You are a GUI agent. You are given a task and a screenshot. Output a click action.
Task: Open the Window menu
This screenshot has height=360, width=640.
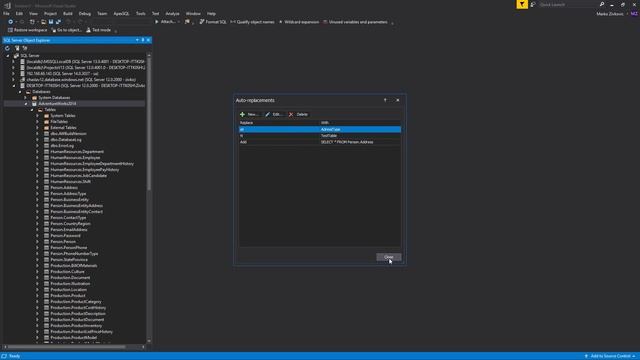point(193,13)
